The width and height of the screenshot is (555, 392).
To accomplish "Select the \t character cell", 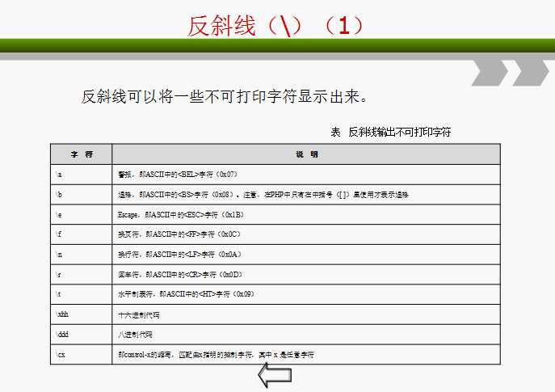I will (82, 294).
